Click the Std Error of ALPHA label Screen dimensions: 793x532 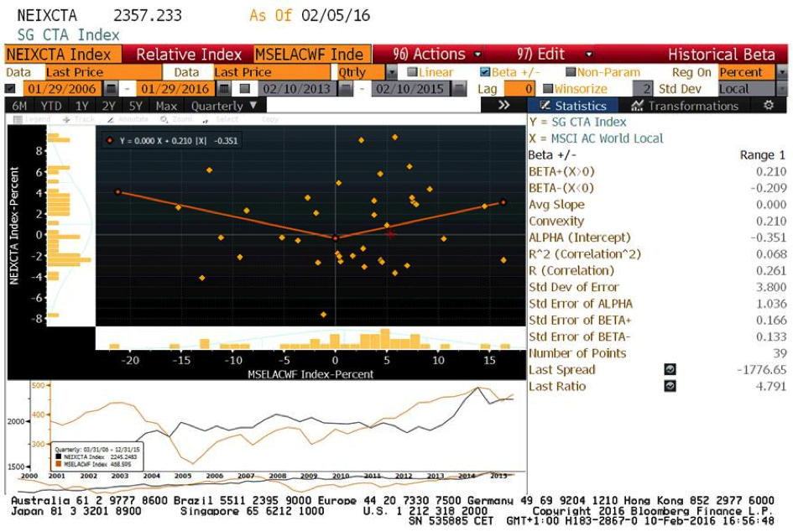point(581,304)
